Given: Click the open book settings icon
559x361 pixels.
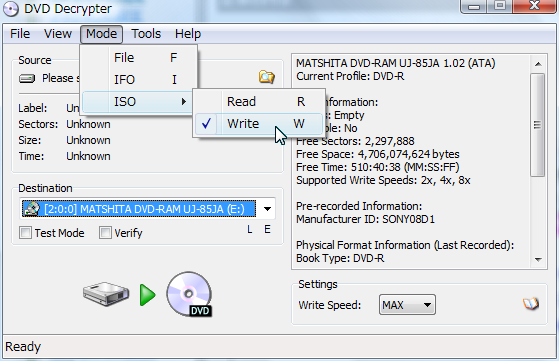Looking at the screenshot, I should click(x=531, y=304).
